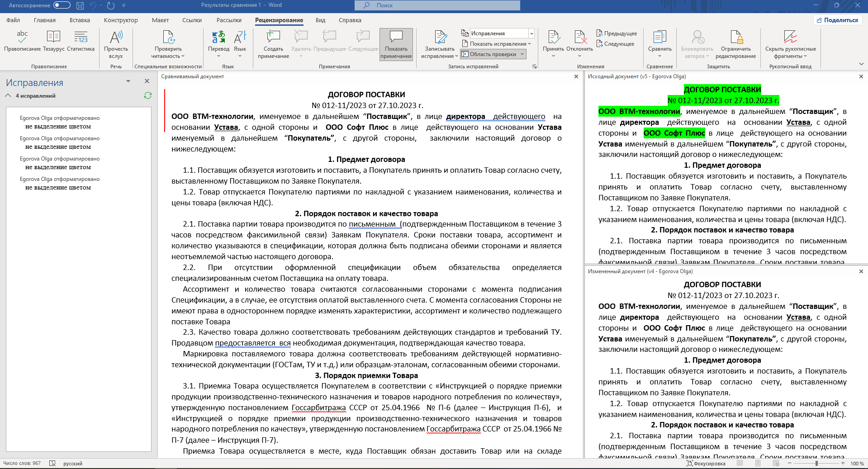The height and width of the screenshot is (469, 868).
Task: Click Создать примечание new comment
Action: 273,44
